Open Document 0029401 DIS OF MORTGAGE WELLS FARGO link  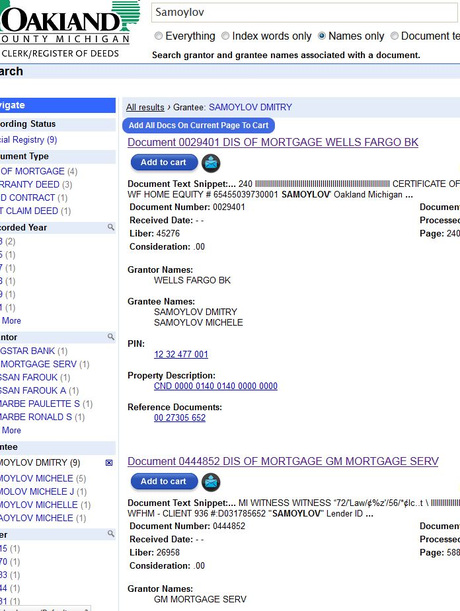pyautogui.click(x=273, y=143)
